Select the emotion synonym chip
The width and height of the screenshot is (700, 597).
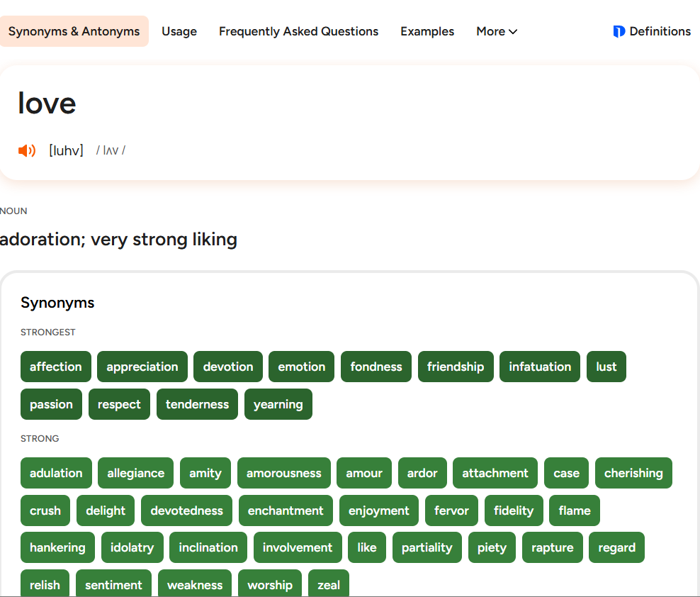pos(301,367)
